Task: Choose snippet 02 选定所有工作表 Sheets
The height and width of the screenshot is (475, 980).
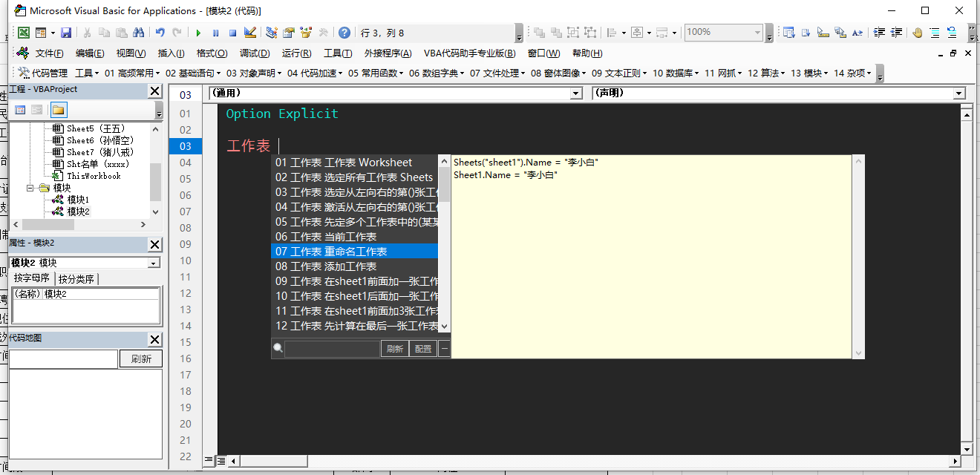Action: click(355, 177)
